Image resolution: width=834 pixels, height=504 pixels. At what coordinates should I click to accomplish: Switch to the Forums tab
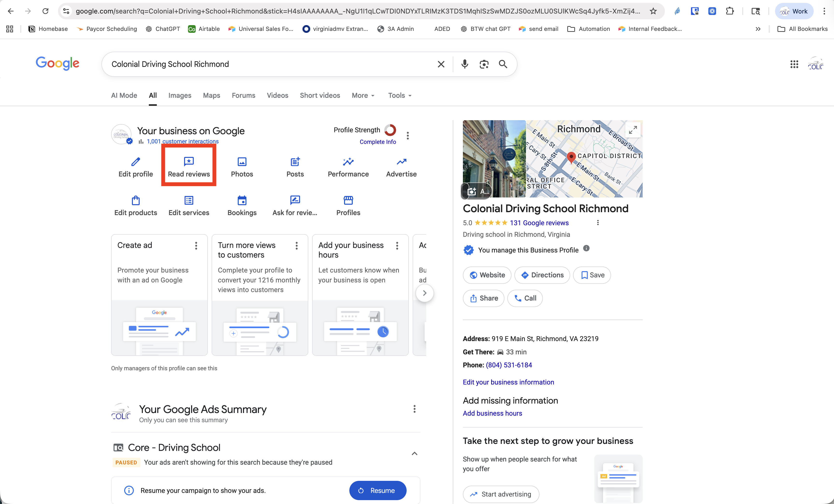pos(243,95)
